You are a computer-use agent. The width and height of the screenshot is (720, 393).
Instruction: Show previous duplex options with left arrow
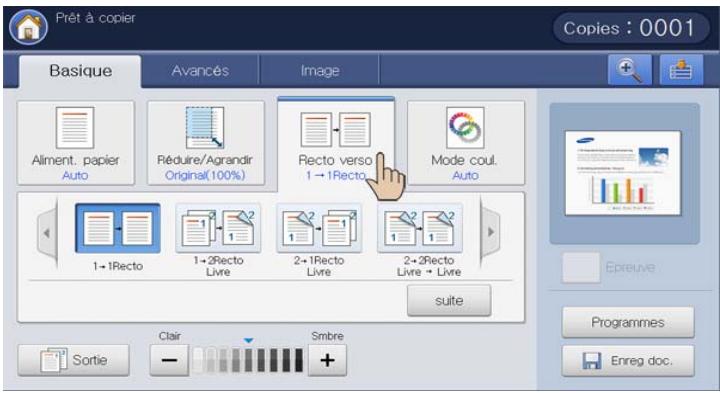click(x=47, y=233)
